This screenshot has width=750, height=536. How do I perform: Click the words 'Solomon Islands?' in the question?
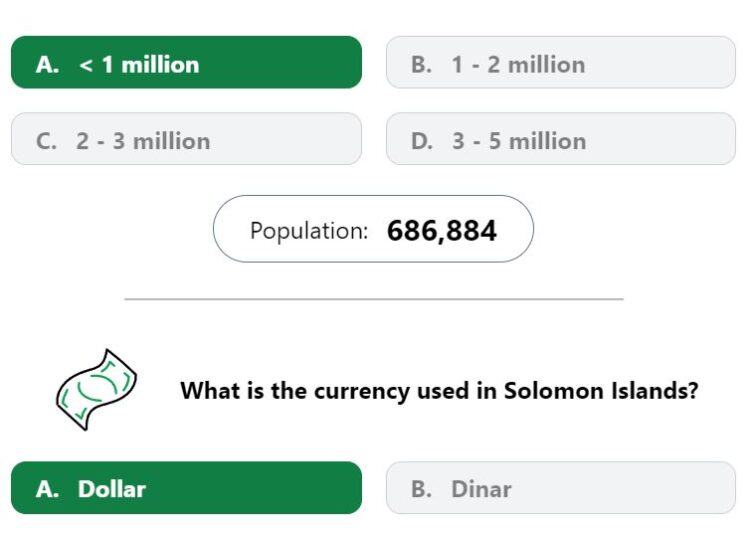[601, 391]
